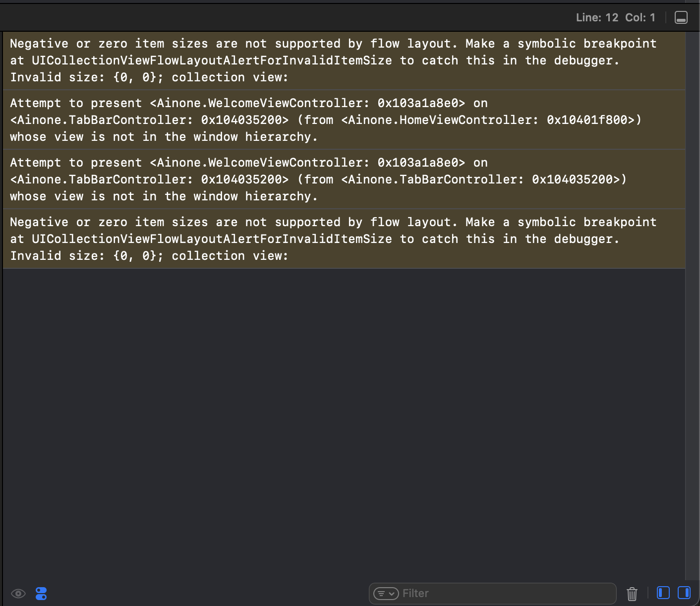Screen dimensions: 700x606
Task: Open the Filter field dropdown chevron
Action: 391,593
